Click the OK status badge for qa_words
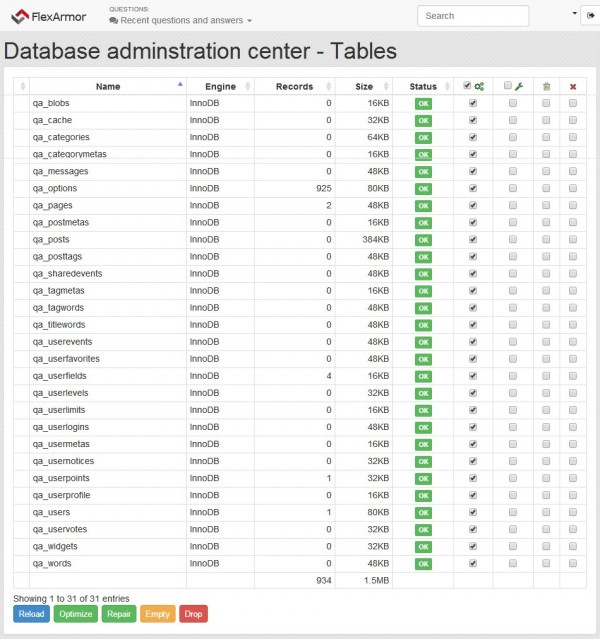The height and width of the screenshot is (639, 600). (423, 563)
